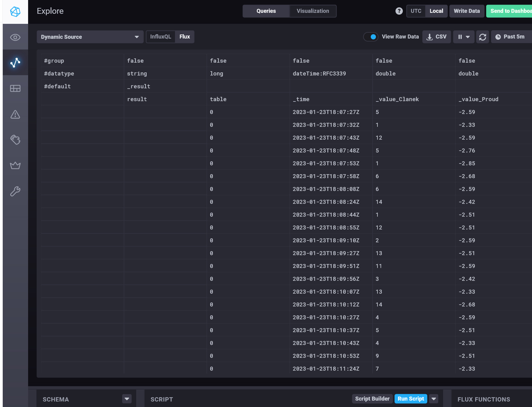The height and width of the screenshot is (407, 532).
Task: Download results with CSV button
Action: 436,37
